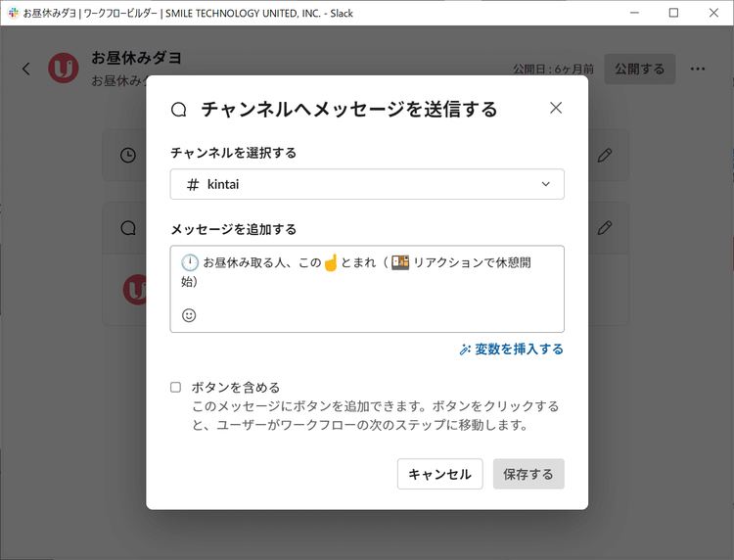
Task: Click inside the message text area
Action: point(367,289)
